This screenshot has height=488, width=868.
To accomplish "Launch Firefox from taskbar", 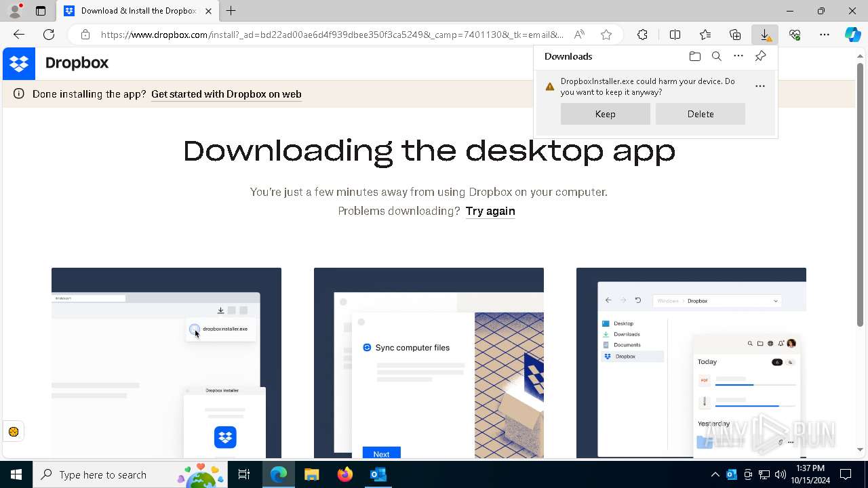I will pyautogui.click(x=345, y=474).
